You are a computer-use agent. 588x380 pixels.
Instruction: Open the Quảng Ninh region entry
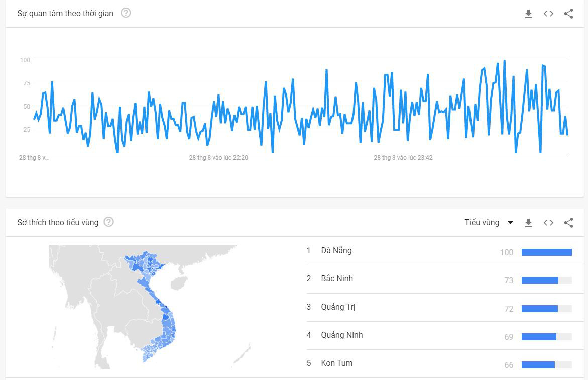(x=445, y=335)
